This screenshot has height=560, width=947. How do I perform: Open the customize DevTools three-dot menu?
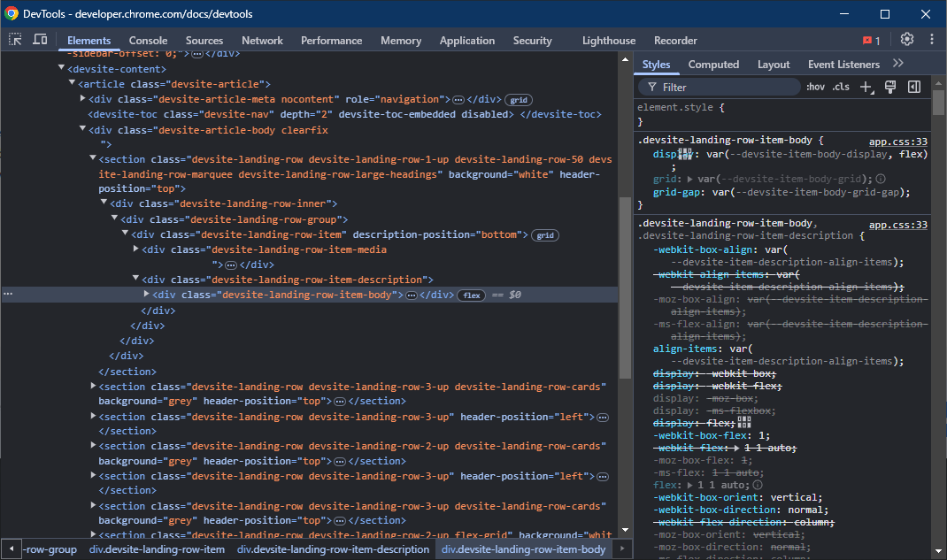tap(931, 40)
